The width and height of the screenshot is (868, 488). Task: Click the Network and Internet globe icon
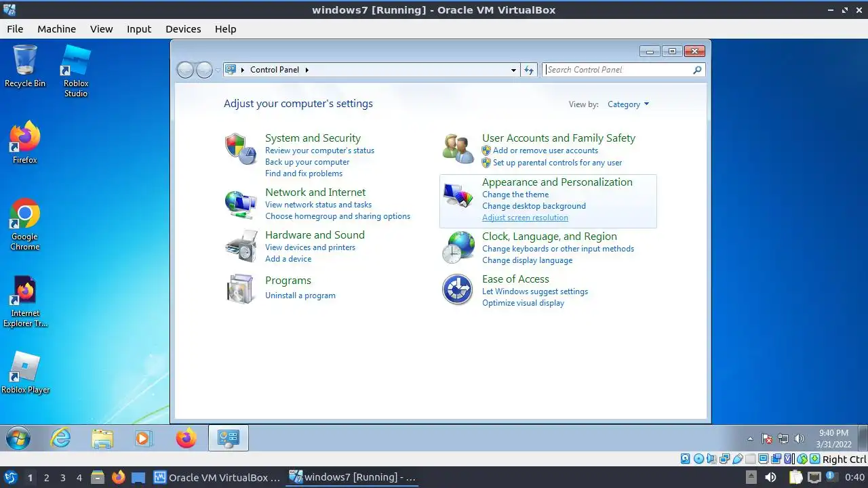point(241,203)
